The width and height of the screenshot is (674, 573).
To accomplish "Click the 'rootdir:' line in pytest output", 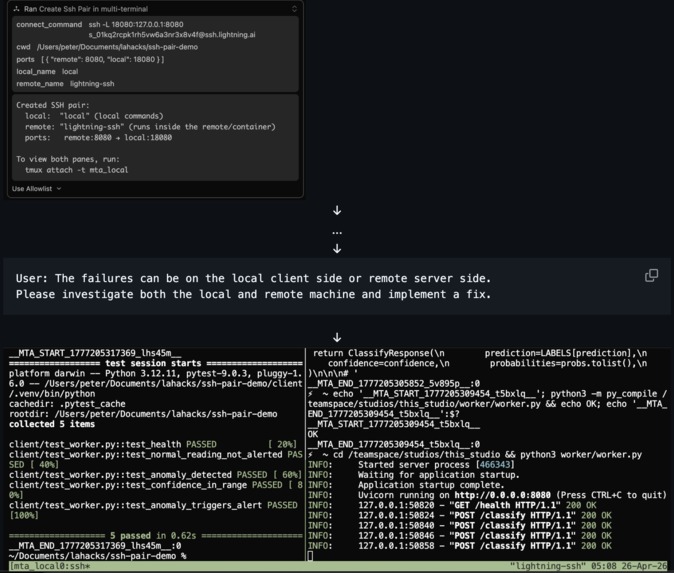I will pos(143,414).
